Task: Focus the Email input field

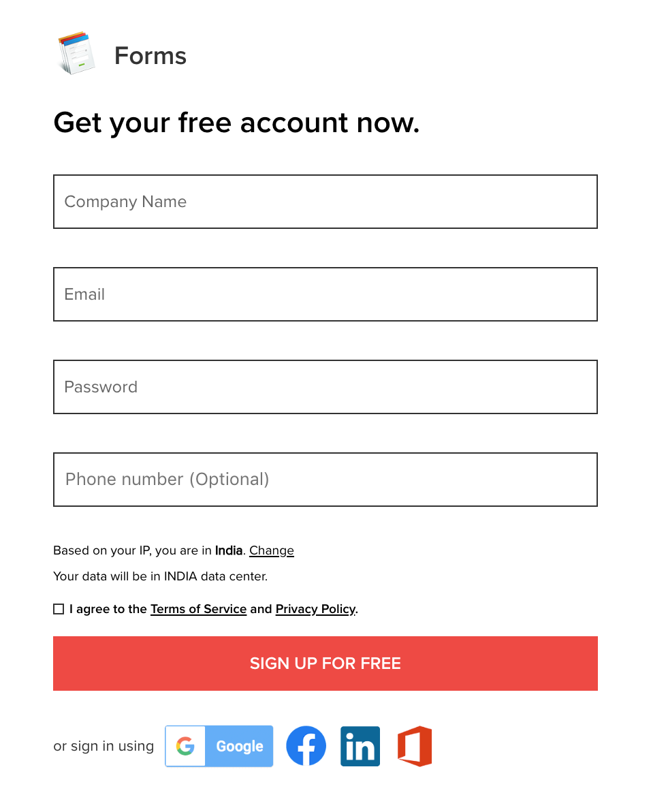Action: coord(325,294)
